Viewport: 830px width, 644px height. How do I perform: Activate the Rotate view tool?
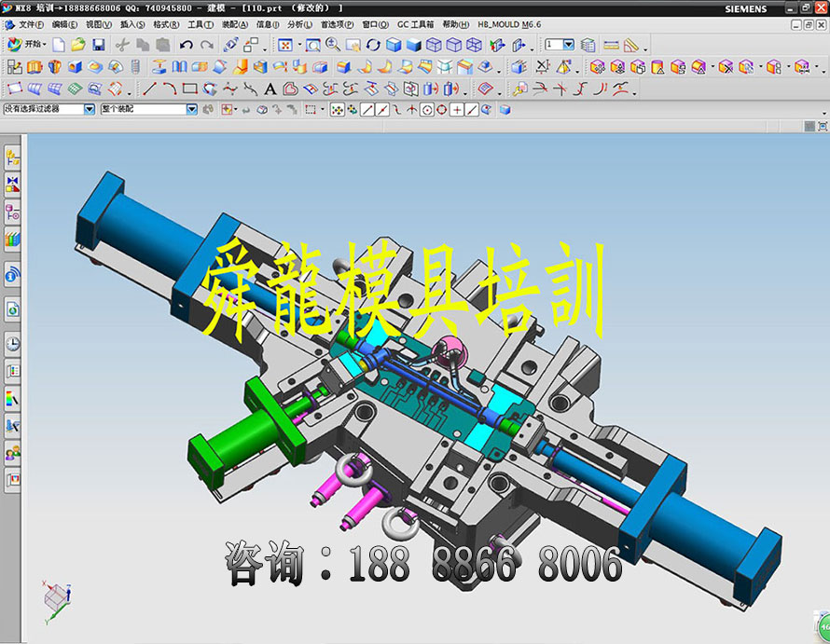[x=373, y=45]
